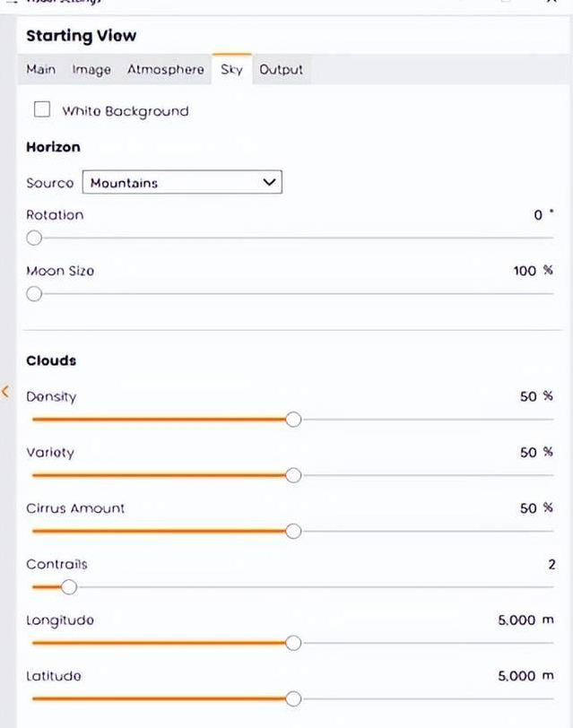Collapse panel using orange left arrow

5,392
